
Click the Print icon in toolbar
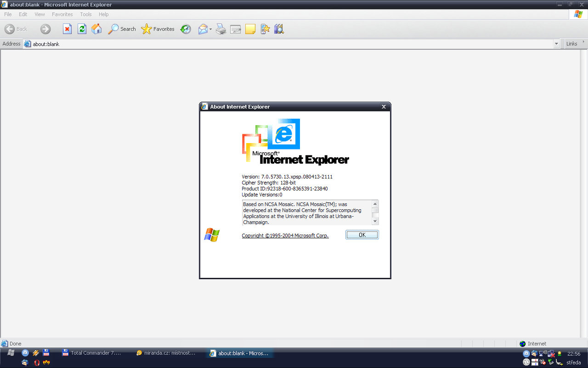(x=221, y=29)
